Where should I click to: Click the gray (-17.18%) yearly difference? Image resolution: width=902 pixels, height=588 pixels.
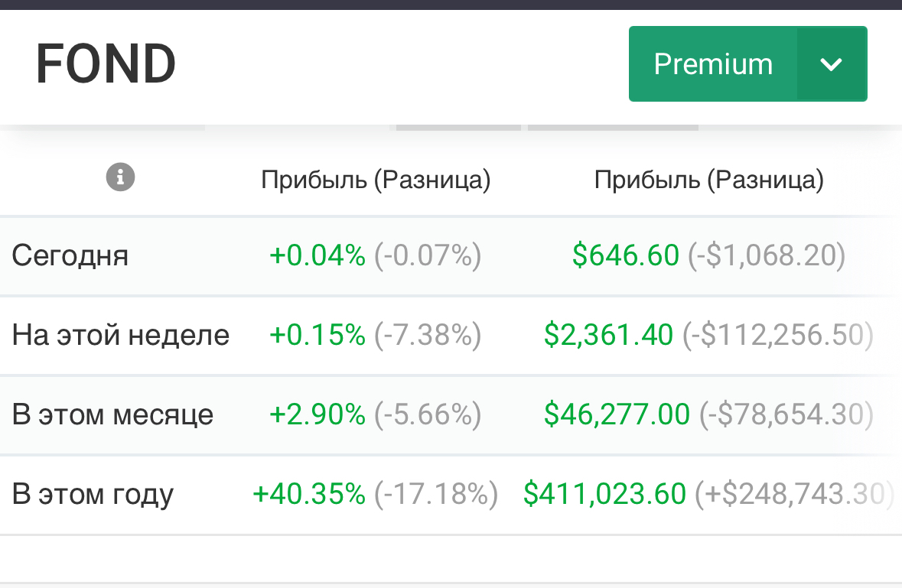coord(436,494)
